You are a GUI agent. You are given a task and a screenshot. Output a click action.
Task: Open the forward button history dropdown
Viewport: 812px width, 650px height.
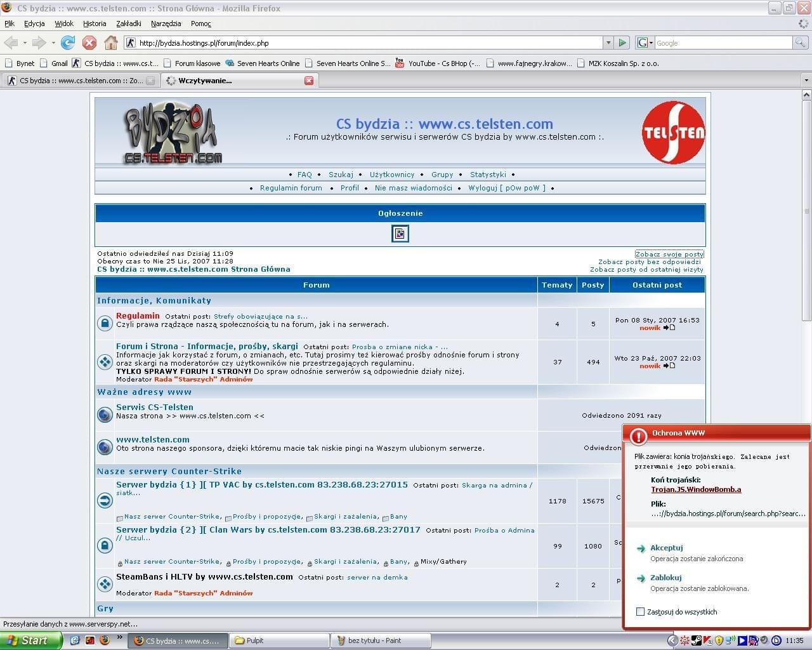[53, 43]
